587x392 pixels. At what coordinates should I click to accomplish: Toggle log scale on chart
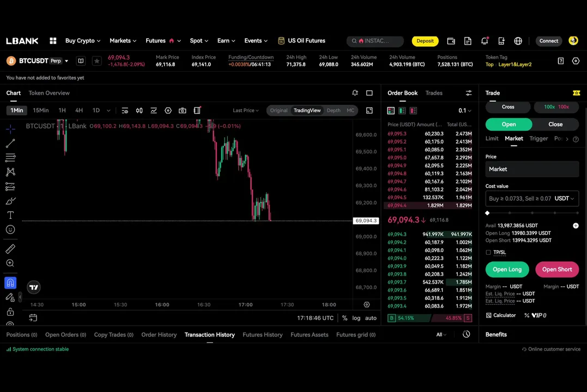point(356,318)
